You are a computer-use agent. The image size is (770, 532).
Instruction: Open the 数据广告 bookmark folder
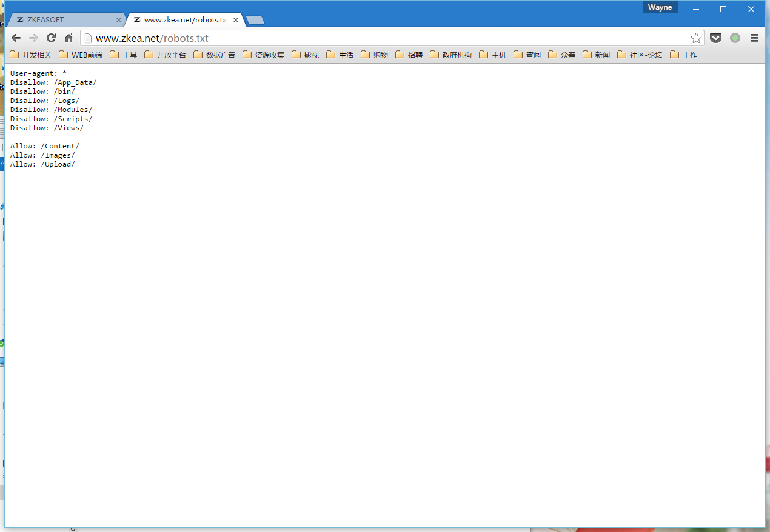pyautogui.click(x=215, y=55)
